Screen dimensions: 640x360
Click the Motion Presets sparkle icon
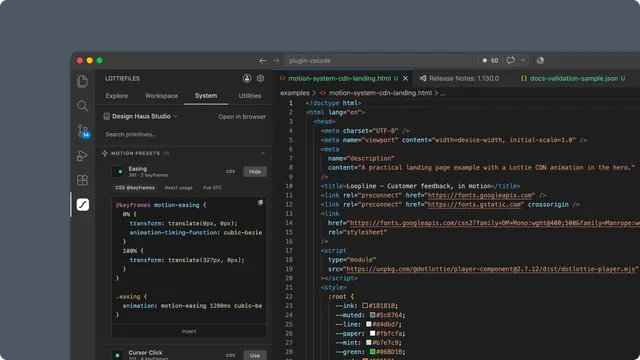104,153
